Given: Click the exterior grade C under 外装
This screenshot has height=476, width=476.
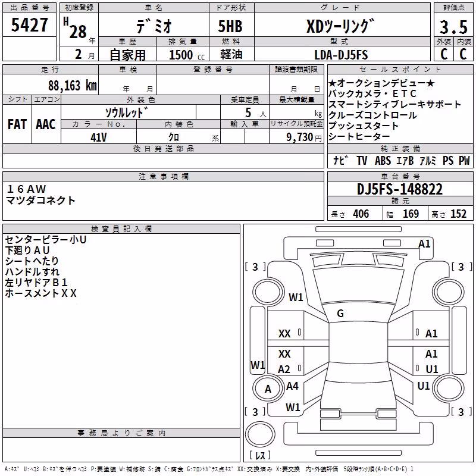Looking at the screenshot, I should [444, 54].
